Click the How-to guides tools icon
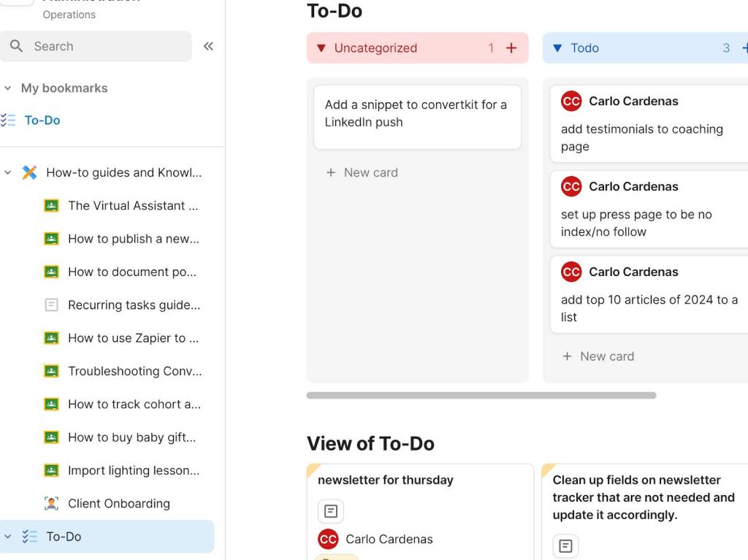 click(29, 172)
